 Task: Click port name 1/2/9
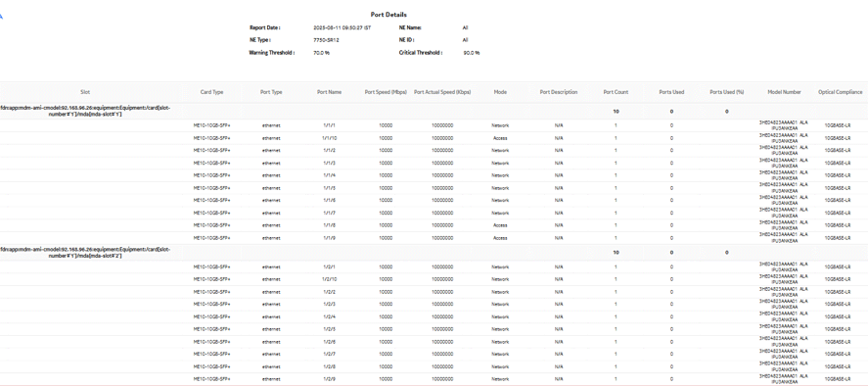[330, 379]
